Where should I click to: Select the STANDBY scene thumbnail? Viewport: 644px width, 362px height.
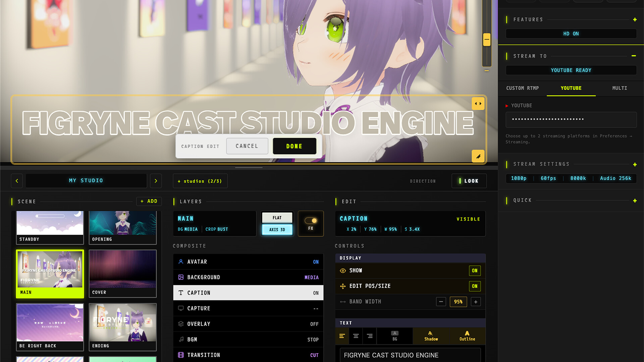click(x=50, y=227)
